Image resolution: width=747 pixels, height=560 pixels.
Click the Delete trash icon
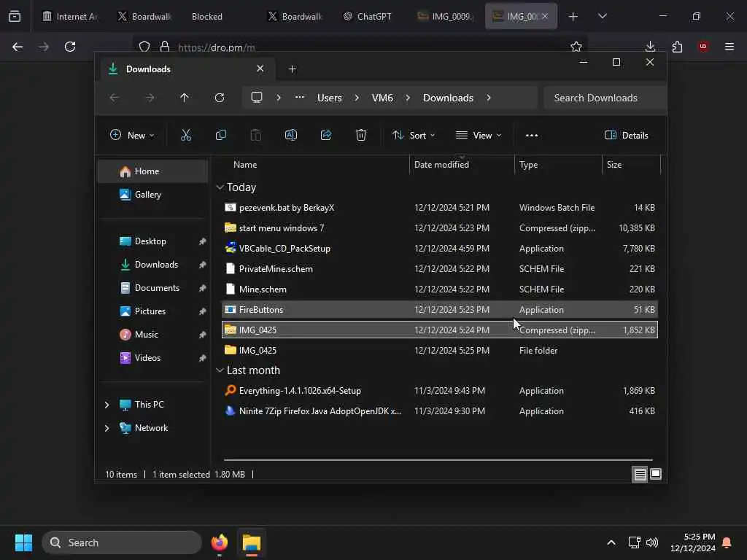(361, 135)
